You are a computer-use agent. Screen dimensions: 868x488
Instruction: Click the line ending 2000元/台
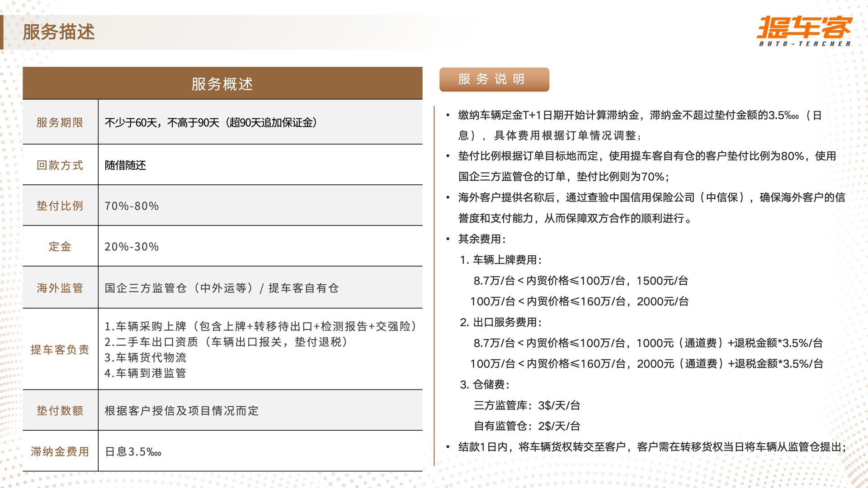click(x=580, y=301)
